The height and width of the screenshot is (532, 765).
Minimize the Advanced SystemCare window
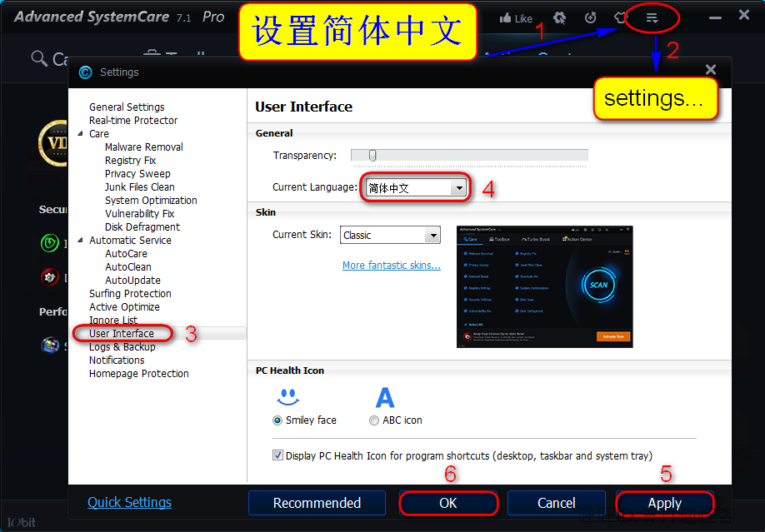pos(715,18)
